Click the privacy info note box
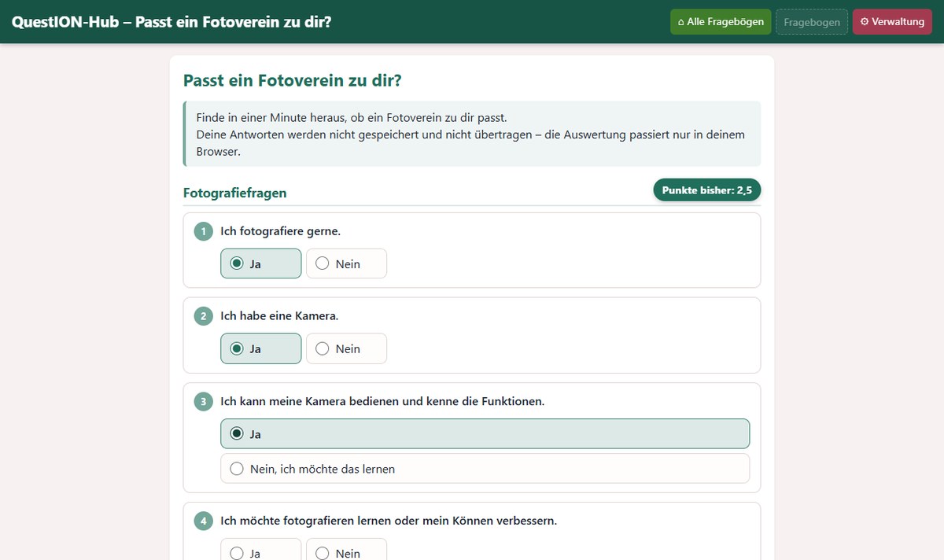 tap(472, 134)
